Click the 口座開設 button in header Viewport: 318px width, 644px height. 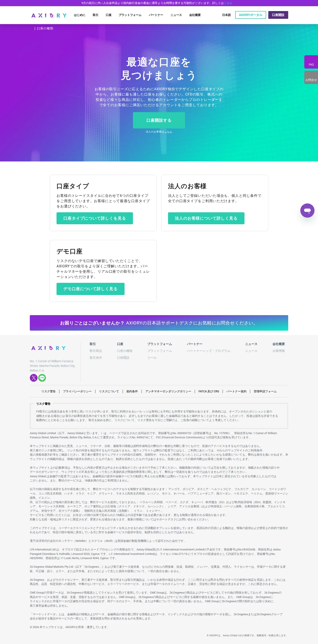click(278, 15)
